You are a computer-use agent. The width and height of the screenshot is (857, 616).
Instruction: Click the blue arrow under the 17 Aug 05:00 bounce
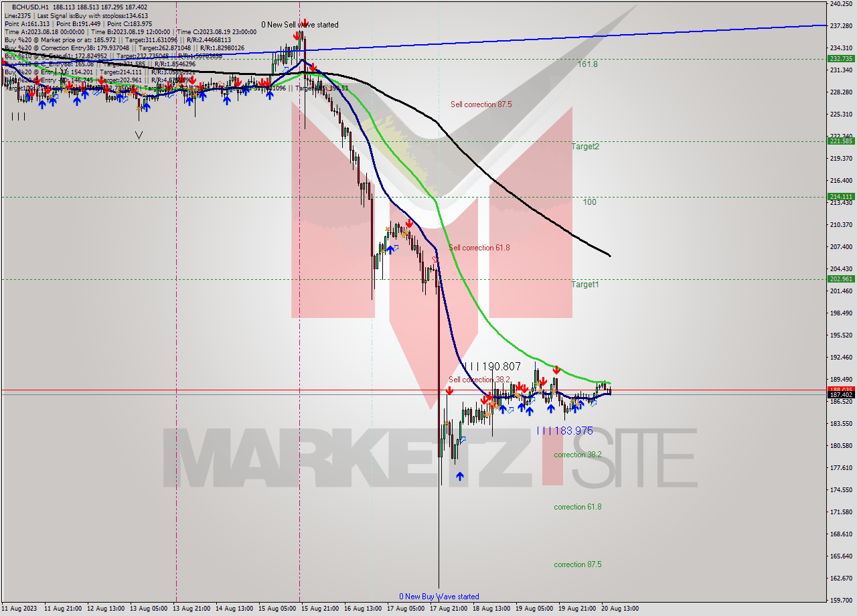(390, 250)
